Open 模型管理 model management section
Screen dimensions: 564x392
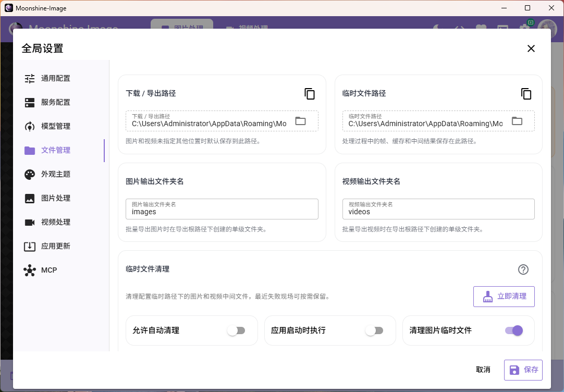60,126
